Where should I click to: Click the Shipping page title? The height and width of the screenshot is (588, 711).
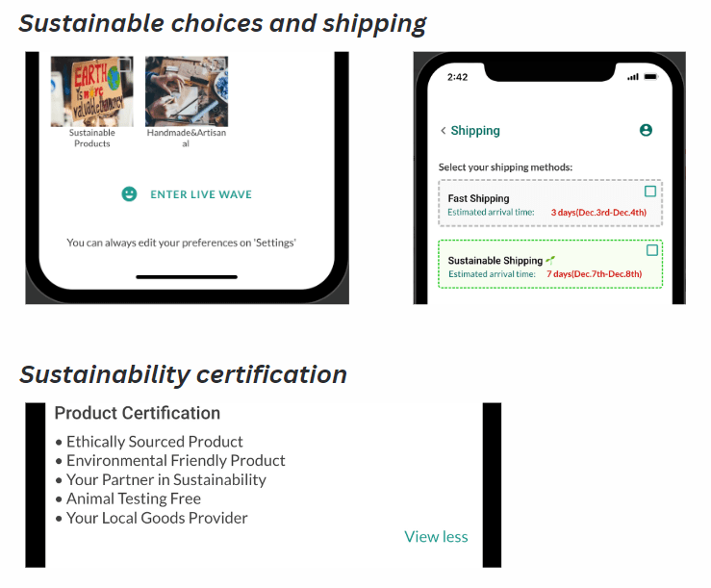(x=475, y=131)
